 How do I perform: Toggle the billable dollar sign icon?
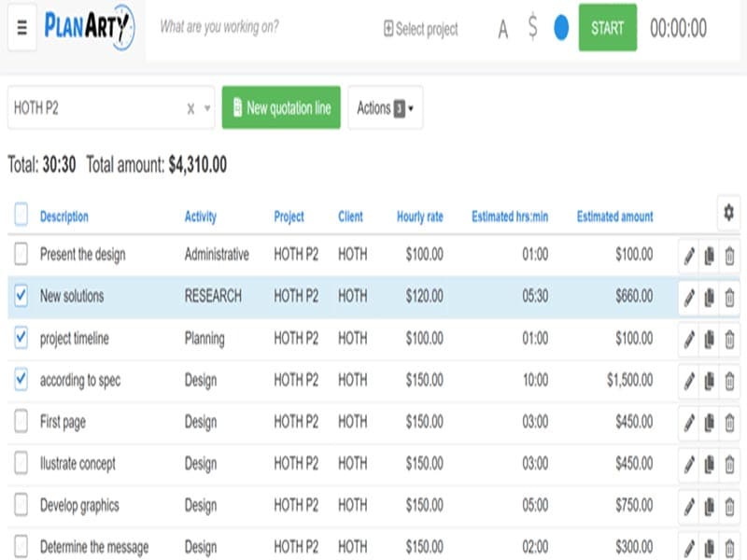pyautogui.click(x=532, y=27)
